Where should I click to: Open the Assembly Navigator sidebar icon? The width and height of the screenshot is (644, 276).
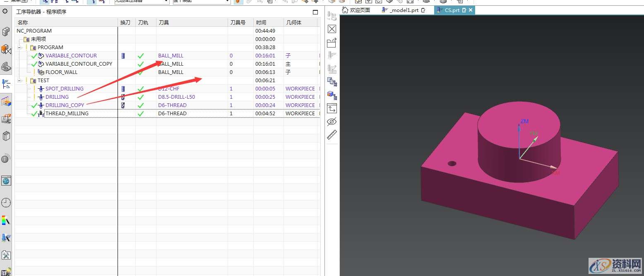tap(6, 50)
